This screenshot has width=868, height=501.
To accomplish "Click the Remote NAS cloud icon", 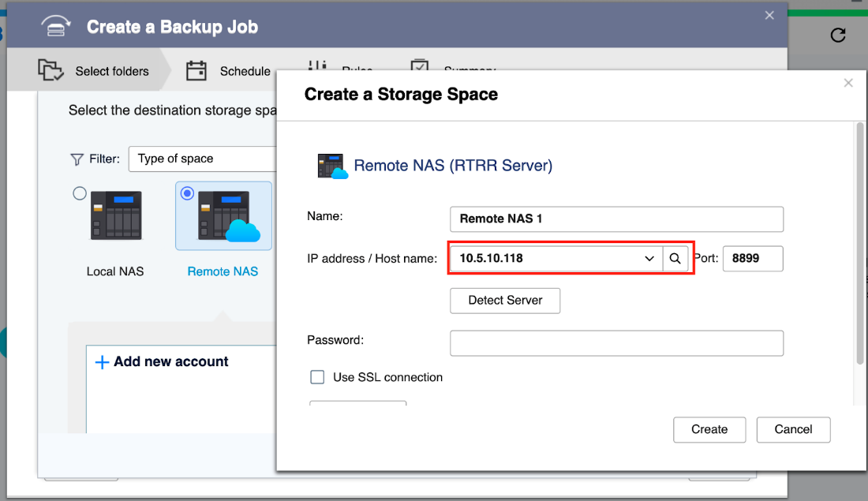I will tap(224, 215).
